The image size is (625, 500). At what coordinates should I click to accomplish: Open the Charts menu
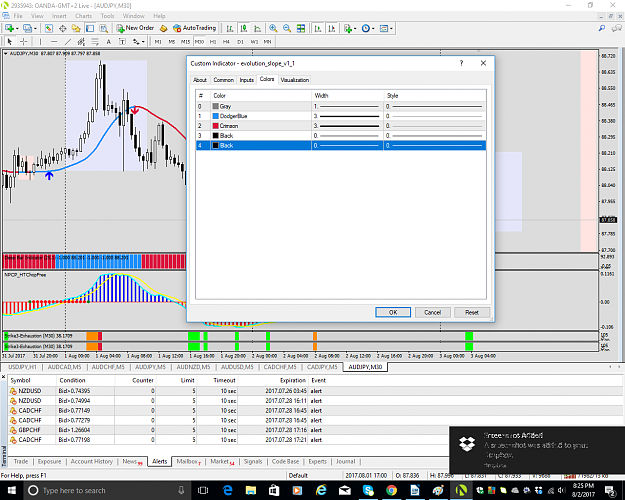coord(83,16)
